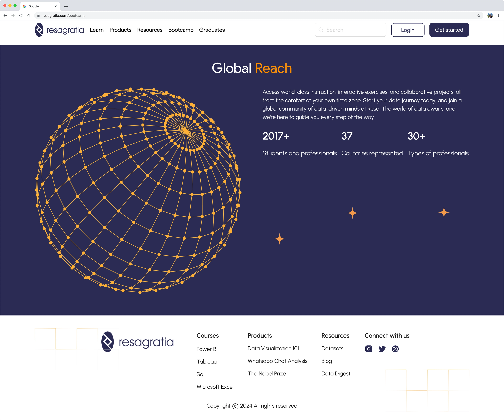Click the search magnifier icon
The width and height of the screenshot is (504, 420).
click(x=321, y=30)
